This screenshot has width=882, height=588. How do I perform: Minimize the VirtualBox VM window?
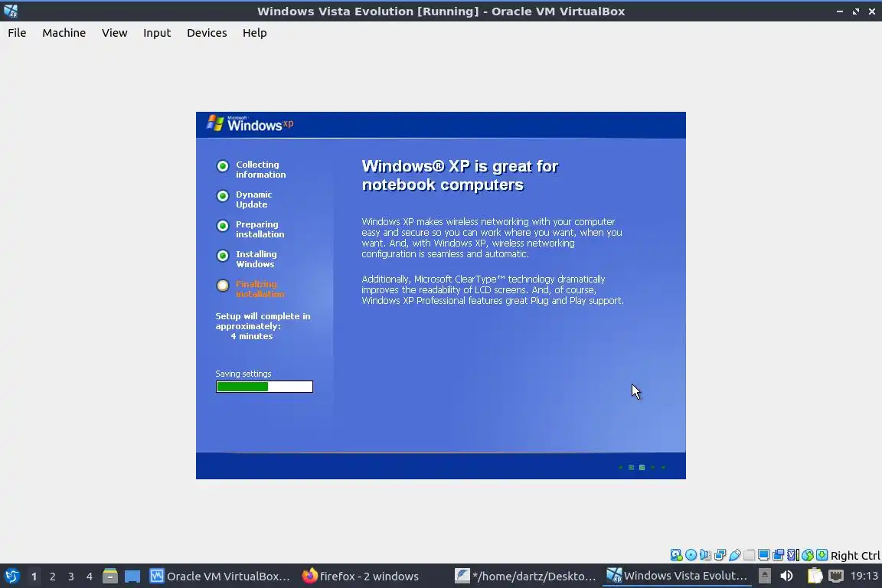[x=840, y=11]
